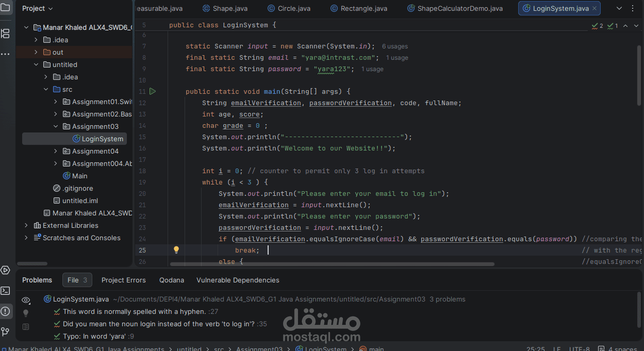The width and height of the screenshot is (644, 351).
Task: Click the lightbulb intention icon on line 25
Action: pos(176,249)
